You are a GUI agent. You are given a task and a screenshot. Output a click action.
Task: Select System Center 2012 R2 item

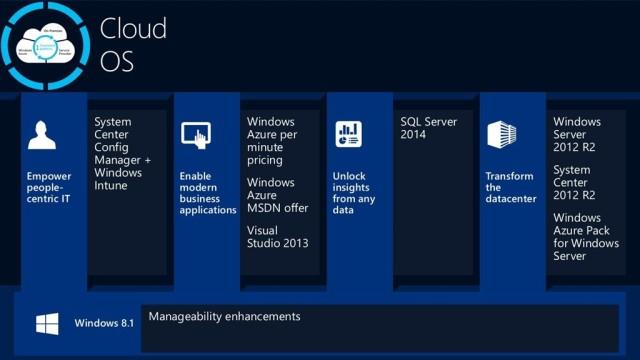click(x=574, y=182)
